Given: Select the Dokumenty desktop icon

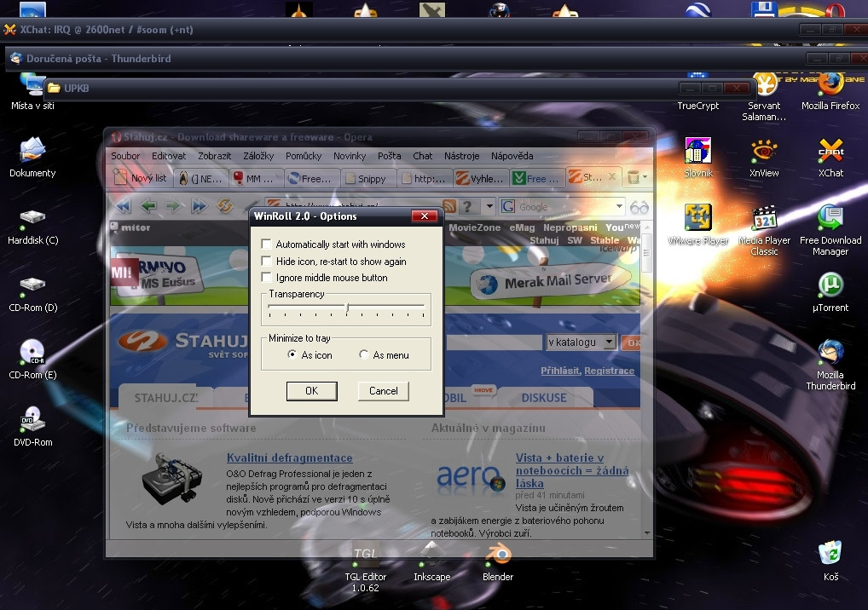Looking at the screenshot, I should pos(32,158).
